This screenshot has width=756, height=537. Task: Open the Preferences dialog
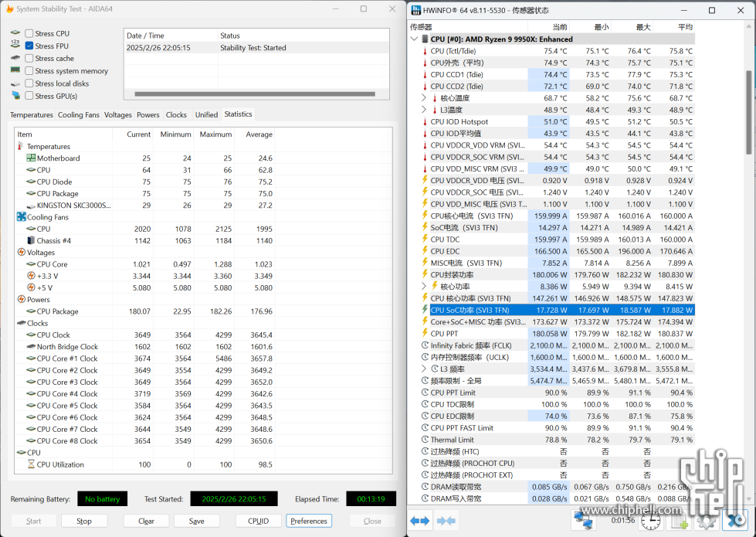pos(309,521)
